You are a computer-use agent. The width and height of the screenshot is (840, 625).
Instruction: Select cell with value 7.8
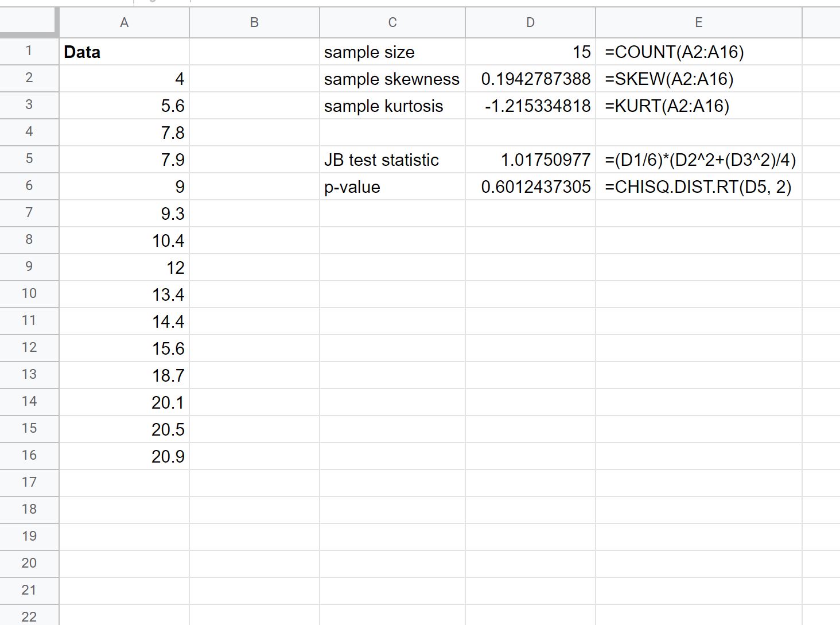124,133
